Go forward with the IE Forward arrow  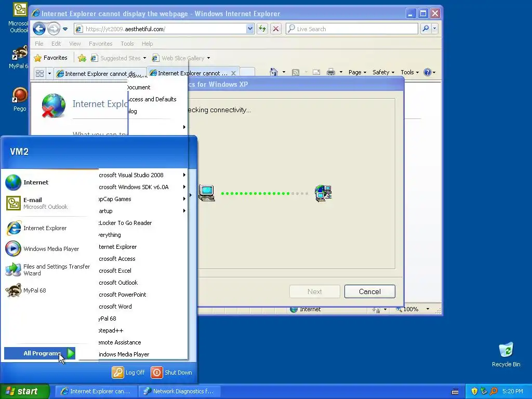54,29
